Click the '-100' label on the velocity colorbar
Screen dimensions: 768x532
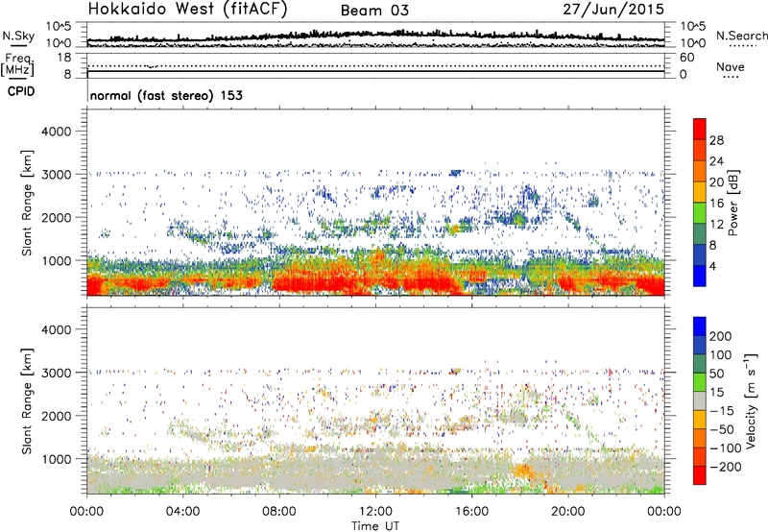pyautogui.click(x=726, y=448)
